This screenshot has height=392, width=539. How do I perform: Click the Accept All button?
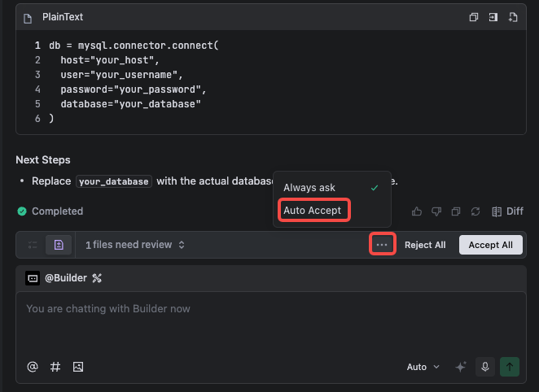[x=490, y=245]
